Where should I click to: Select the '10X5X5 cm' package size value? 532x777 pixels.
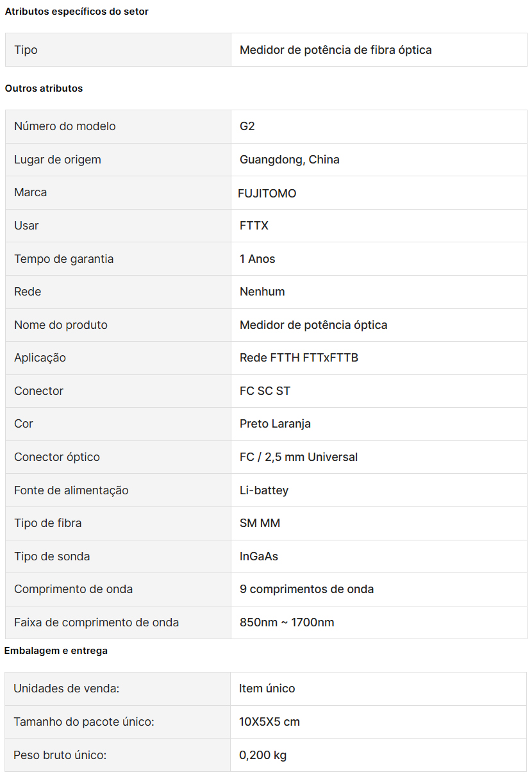pos(269,722)
